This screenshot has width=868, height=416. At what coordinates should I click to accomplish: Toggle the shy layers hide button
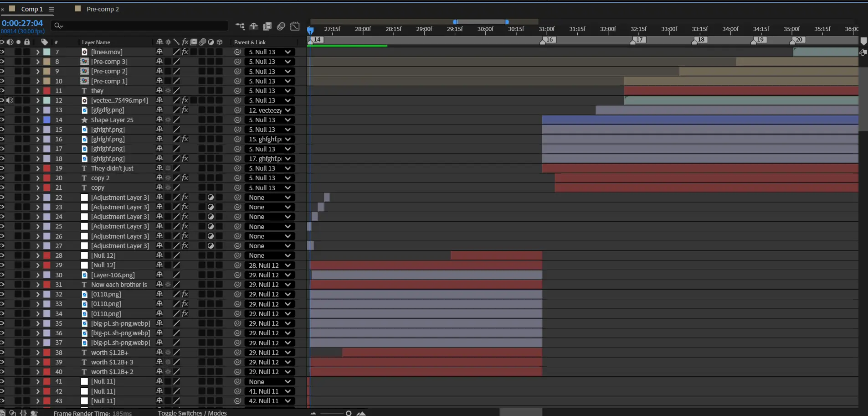click(x=254, y=26)
